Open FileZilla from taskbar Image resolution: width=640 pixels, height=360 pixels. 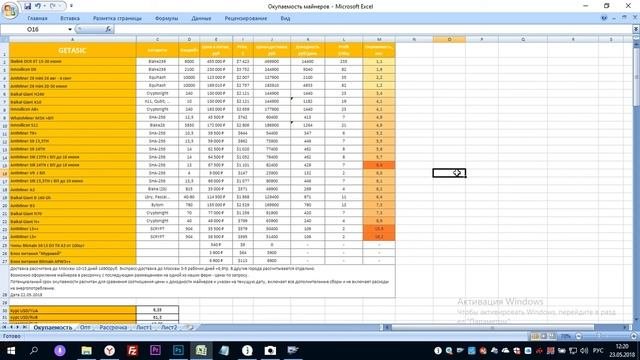coord(132,351)
